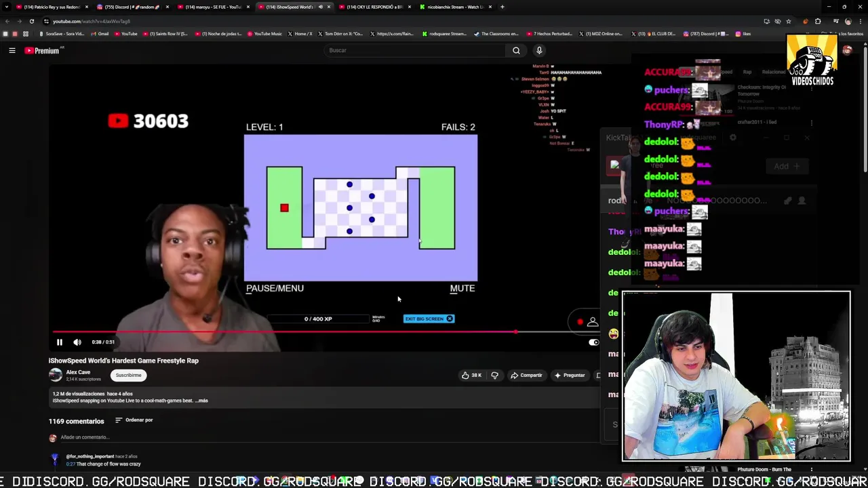Open the Ordenar por sort dropdown
The image size is (868, 488).
tap(134, 420)
